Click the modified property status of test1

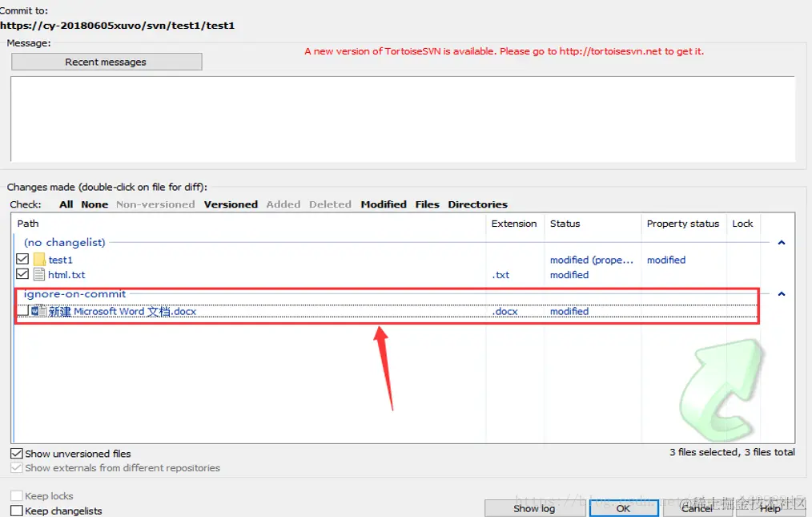[x=666, y=260]
